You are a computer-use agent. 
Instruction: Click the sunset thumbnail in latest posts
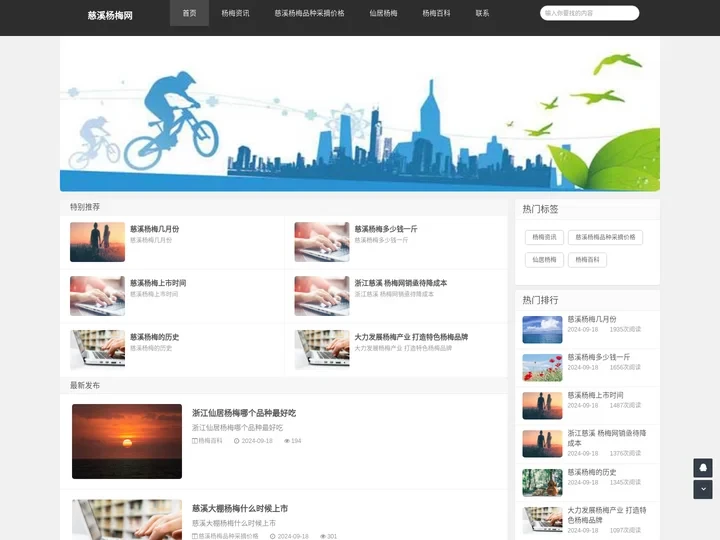coord(127,441)
